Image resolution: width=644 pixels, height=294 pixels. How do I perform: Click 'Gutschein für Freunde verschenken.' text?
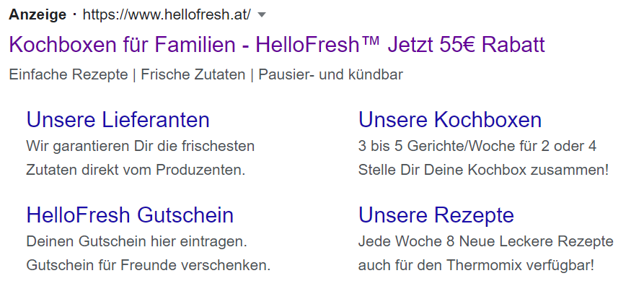(x=149, y=265)
